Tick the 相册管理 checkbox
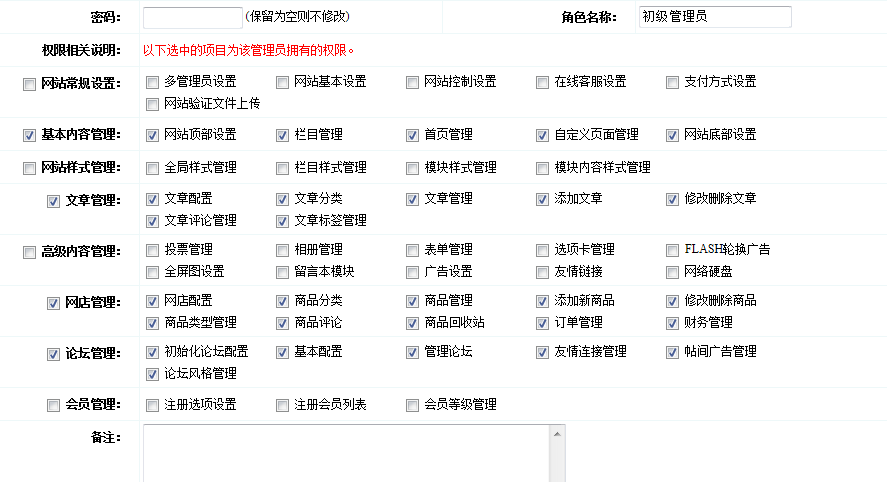This screenshot has height=482, width=887. (x=282, y=250)
